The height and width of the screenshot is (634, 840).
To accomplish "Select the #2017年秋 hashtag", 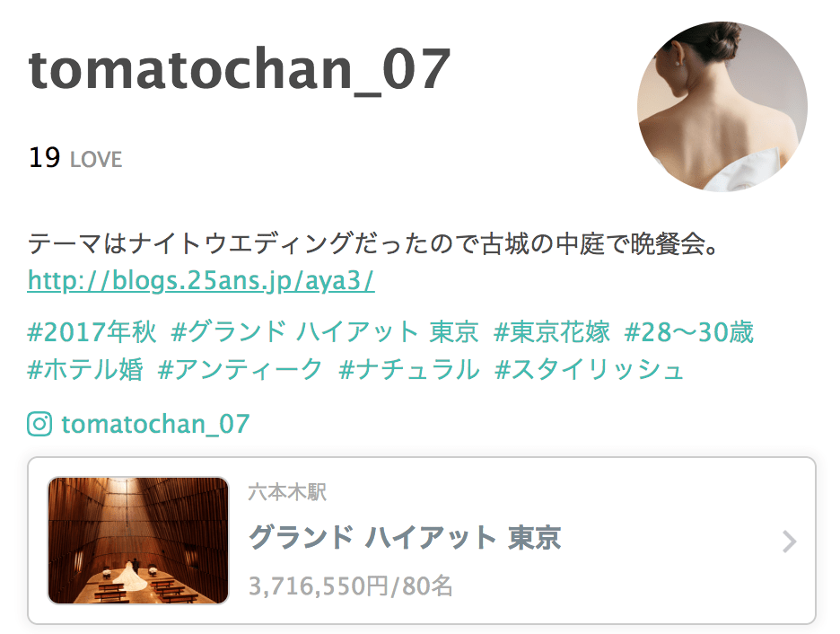I will click(x=92, y=331).
